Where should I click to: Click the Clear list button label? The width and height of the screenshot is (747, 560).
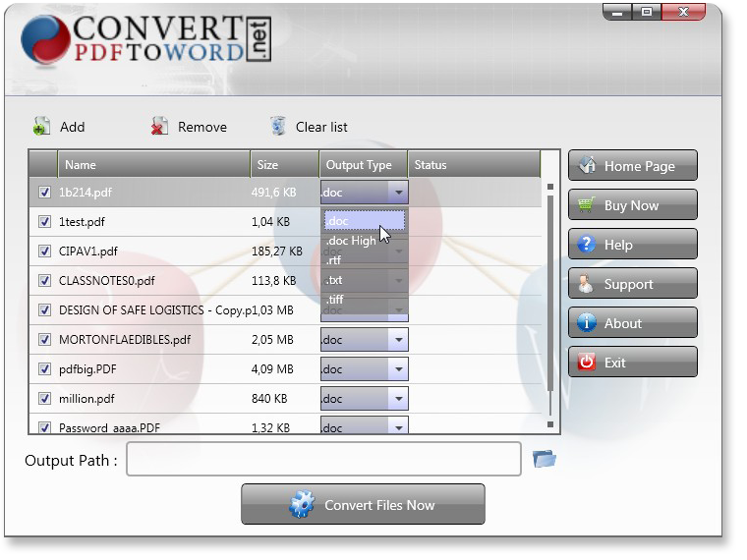(321, 127)
